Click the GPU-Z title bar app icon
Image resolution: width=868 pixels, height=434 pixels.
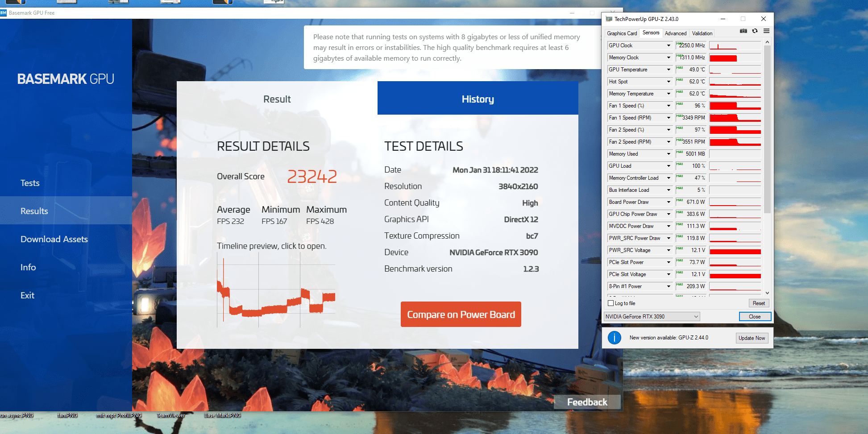609,19
